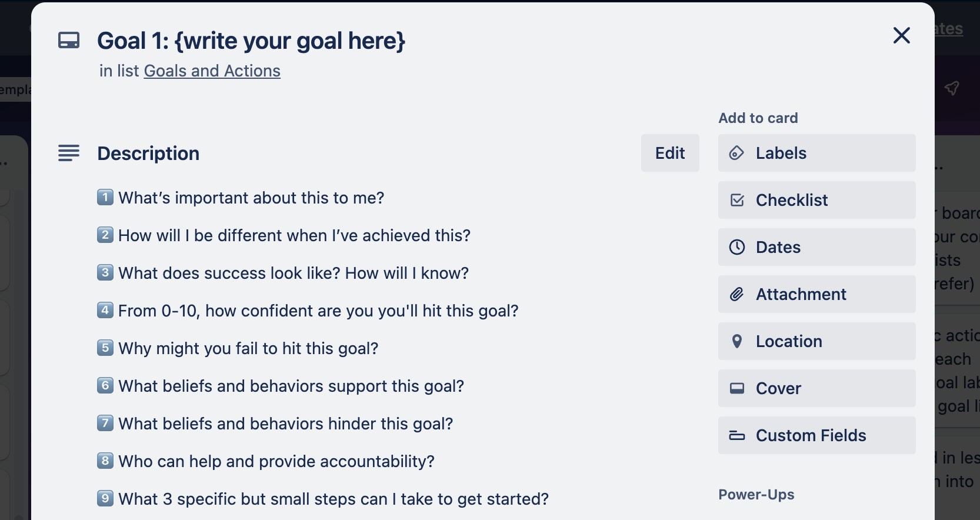Click the Checklist checkbox icon
The width and height of the screenshot is (980, 520).
(737, 200)
